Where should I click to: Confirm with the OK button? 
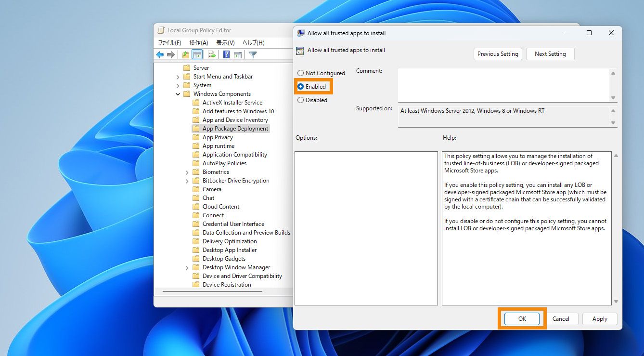point(522,319)
